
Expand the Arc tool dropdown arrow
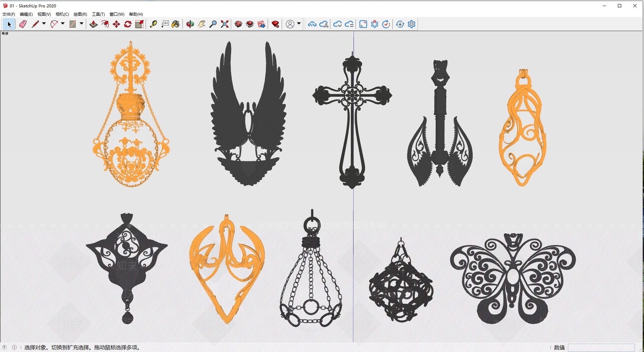62,24
